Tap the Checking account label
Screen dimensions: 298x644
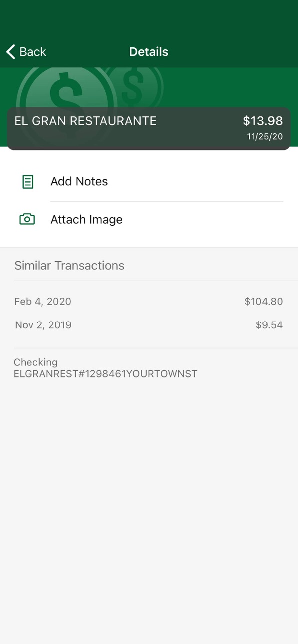click(36, 362)
